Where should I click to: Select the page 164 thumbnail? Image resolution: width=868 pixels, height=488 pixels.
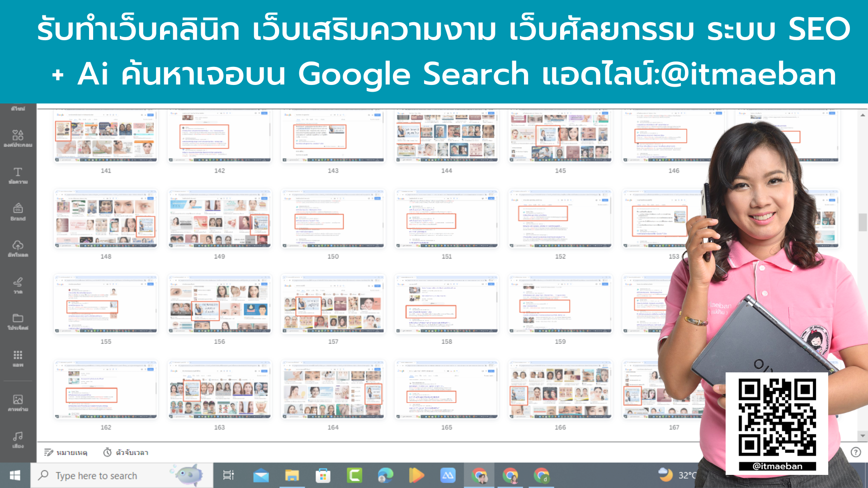click(x=333, y=389)
